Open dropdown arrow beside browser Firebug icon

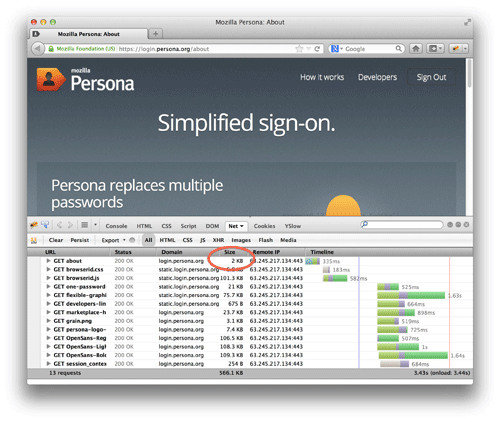tap(465, 49)
